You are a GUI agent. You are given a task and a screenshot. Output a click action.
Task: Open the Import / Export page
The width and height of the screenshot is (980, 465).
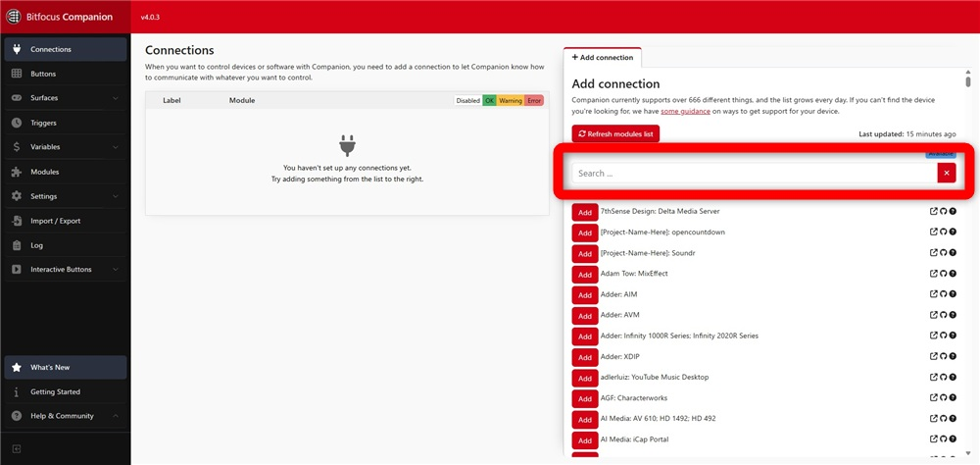[65, 221]
